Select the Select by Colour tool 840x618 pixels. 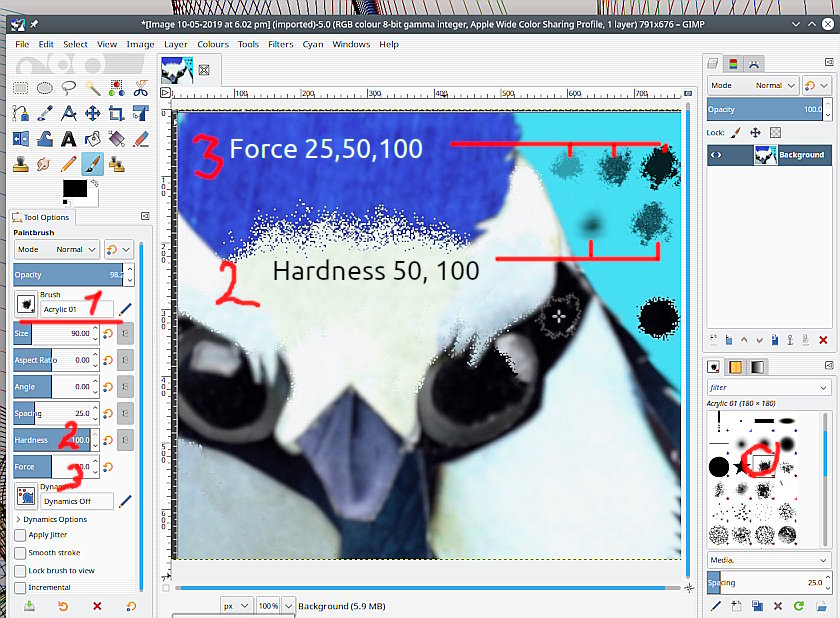pyautogui.click(x=117, y=88)
